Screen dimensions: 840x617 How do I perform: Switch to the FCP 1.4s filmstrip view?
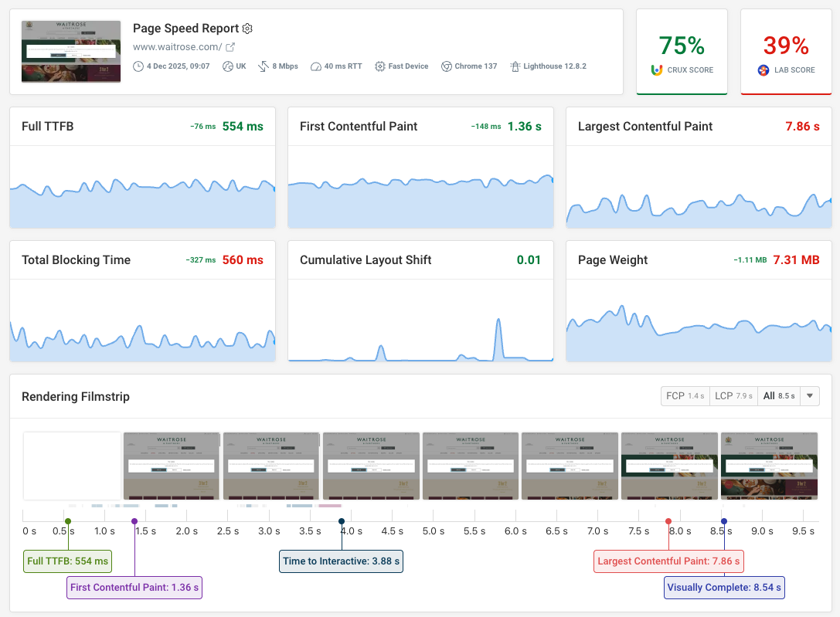click(685, 395)
